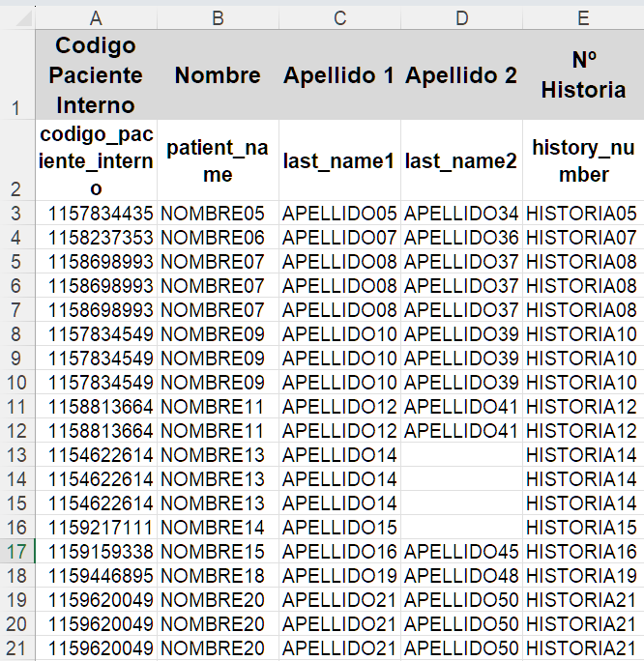Viewport: 644px width, 661px height.
Task: Select the NOMBRE14 cell
Action: click(x=218, y=528)
